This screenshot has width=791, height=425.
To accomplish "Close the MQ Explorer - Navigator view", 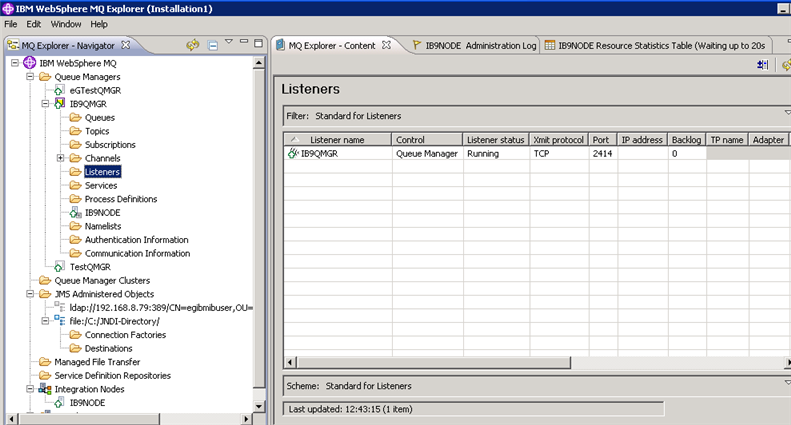I will click(126, 44).
